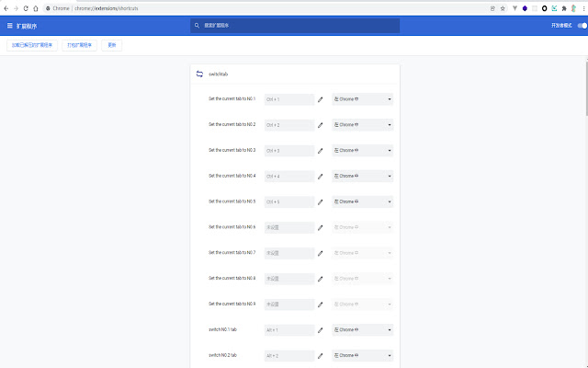
Task: Open scope dropdown for switch N0.2 tab
Action: tap(362, 355)
